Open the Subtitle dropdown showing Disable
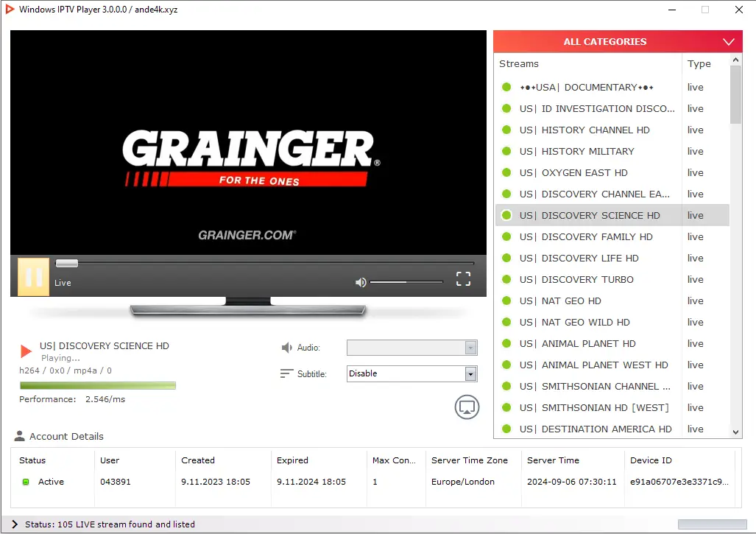This screenshot has width=756, height=534. [x=411, y=374]
